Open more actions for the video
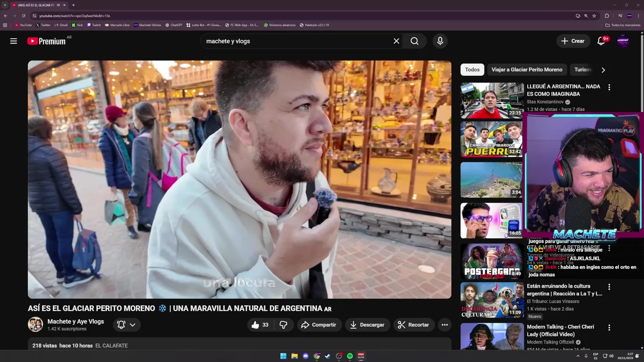The image size is (644, 362). click(x=445, y=325)
